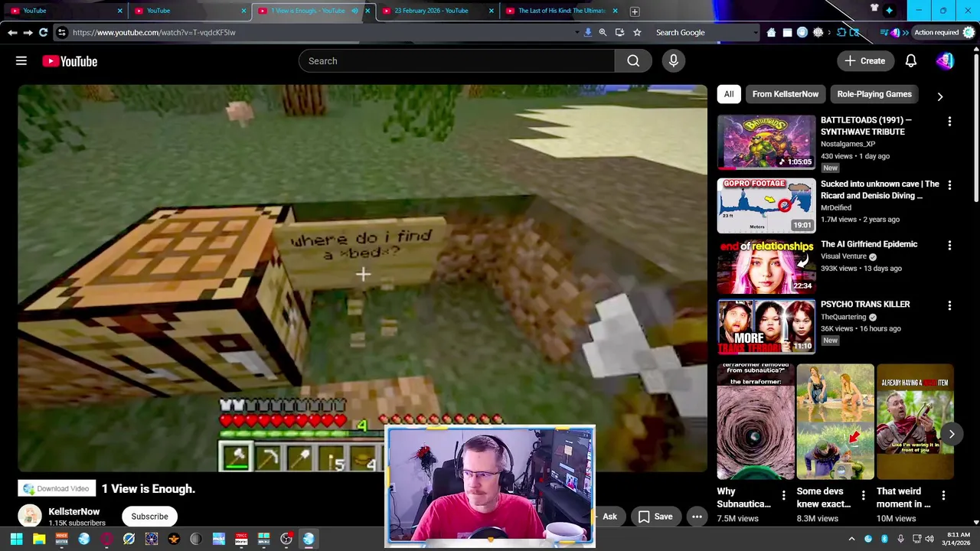Open the Why Subnautica short
This screenshot has height=551, width=980.
(x=756, y=422)
